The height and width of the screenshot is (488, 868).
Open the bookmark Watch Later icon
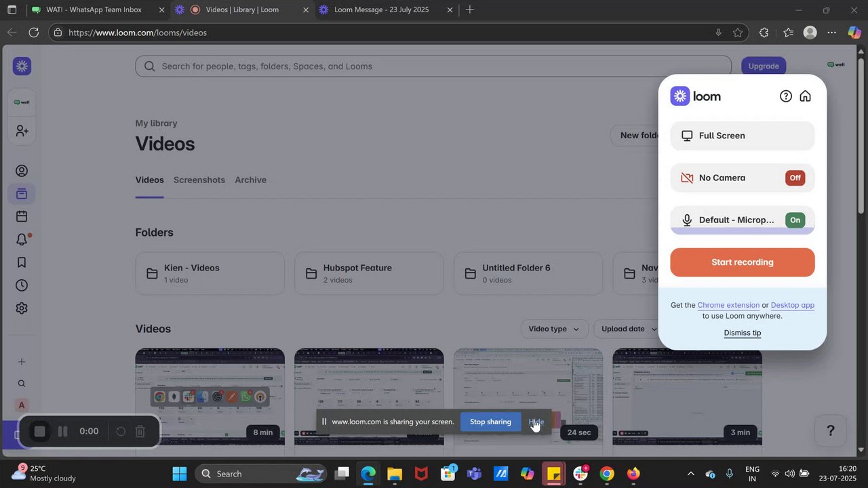pyautogui.click(x=22, y=262)
